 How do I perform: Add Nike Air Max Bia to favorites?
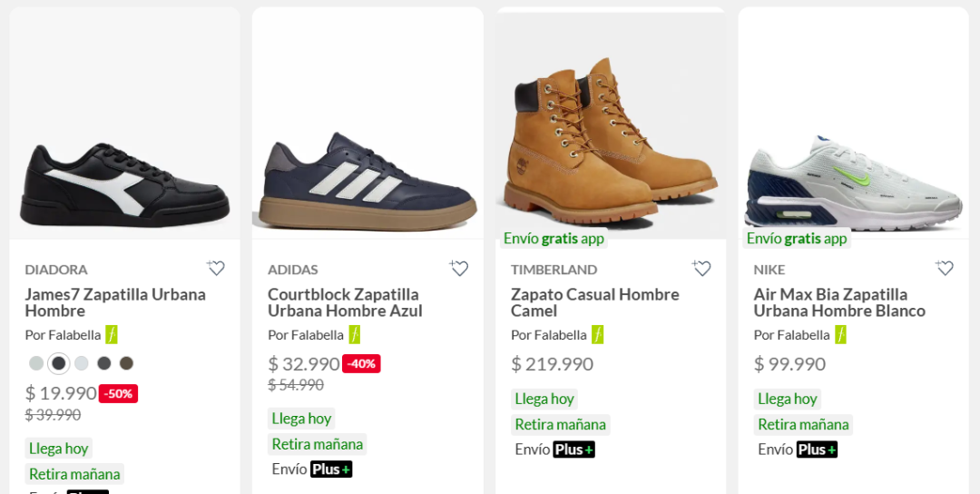click(945, 268)
